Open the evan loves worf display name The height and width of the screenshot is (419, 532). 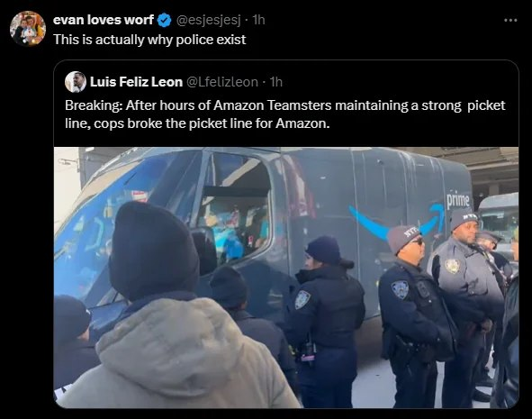point(104,20)
